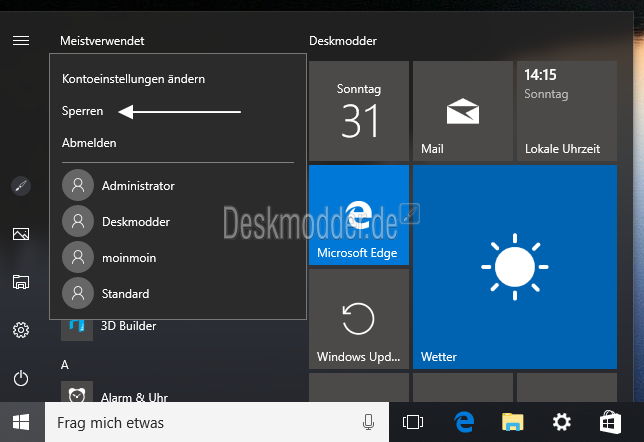Click the user account picture icon in sidebar
The image size is (644, 442).
[x=21, y=186]
